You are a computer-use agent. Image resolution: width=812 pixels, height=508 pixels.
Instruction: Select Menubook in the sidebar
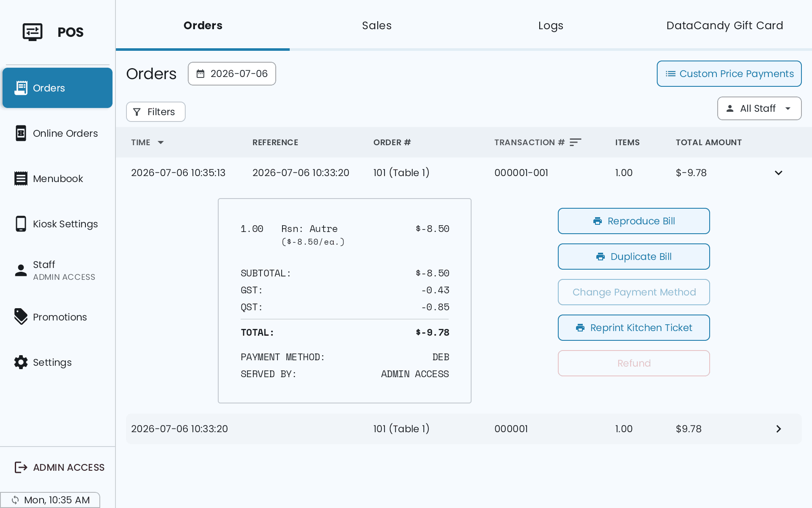58,179
